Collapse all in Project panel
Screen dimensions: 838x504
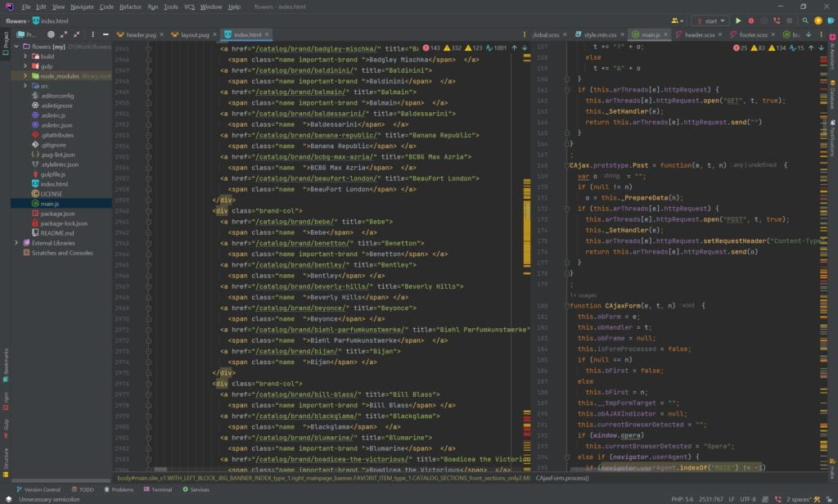tap(79, 34)
